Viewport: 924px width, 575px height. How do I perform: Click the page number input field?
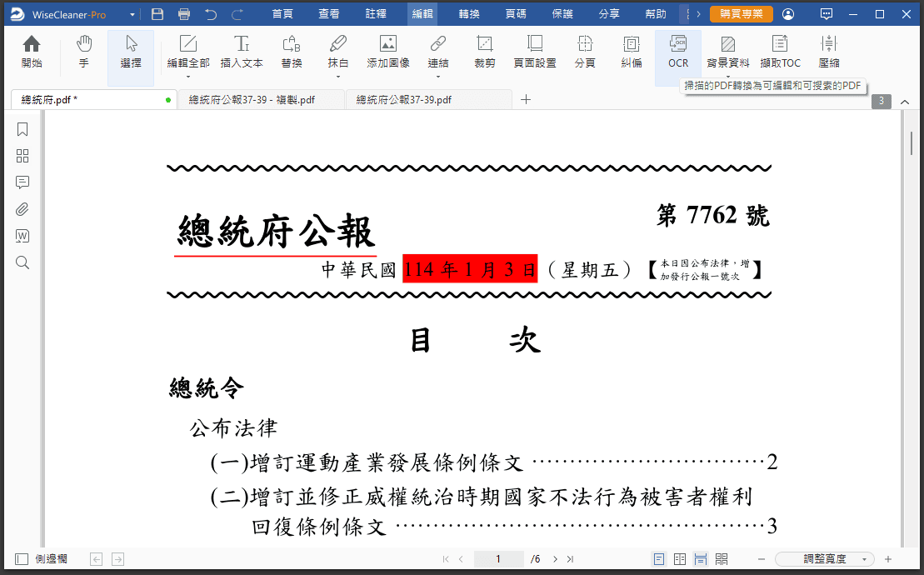tap(498, 559)
